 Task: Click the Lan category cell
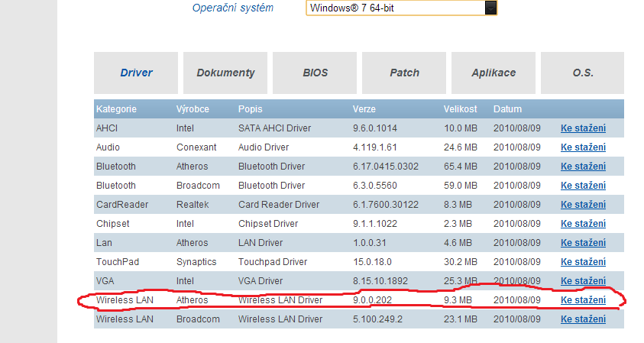pyautogui.click(x=104, y=243)
